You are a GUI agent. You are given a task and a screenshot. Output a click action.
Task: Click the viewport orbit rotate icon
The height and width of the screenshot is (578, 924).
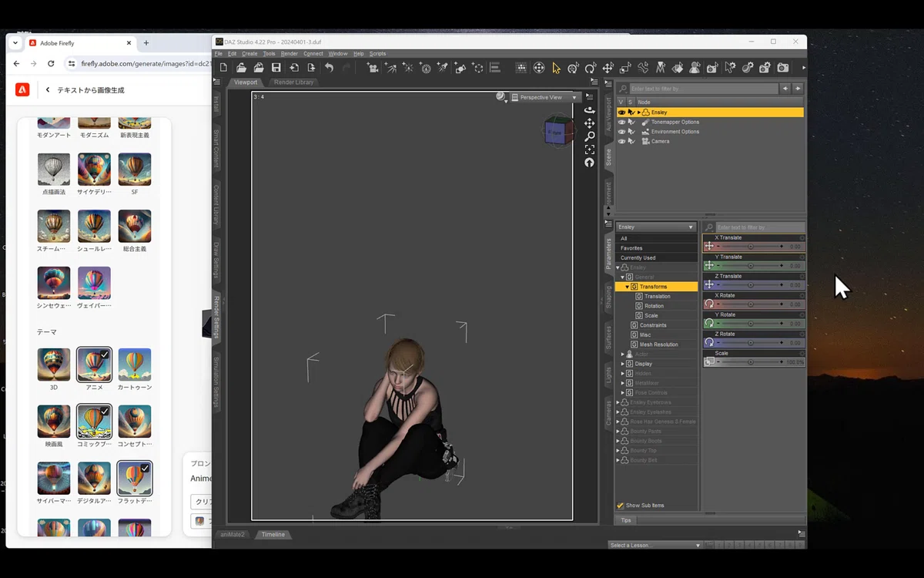(x=589, y=110)
